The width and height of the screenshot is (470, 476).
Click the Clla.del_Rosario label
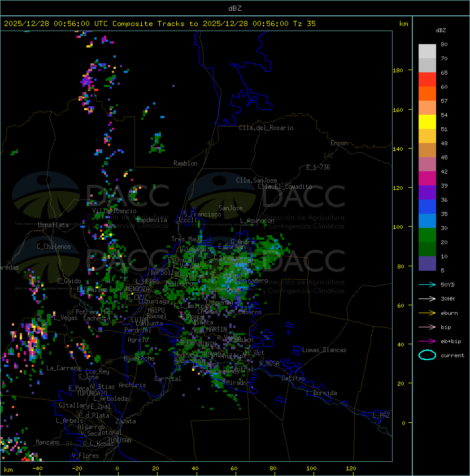(x=266, y=128)
